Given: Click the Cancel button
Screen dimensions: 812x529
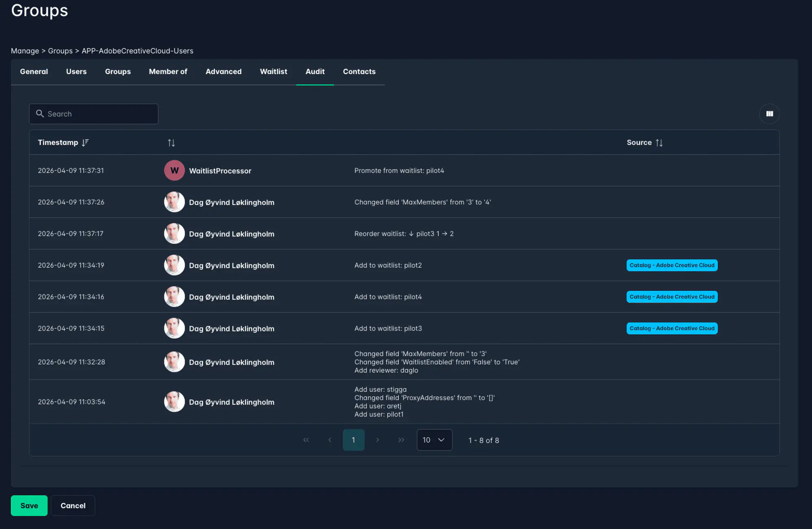Looking at the screenshot, I should click(x=73, y=505).
